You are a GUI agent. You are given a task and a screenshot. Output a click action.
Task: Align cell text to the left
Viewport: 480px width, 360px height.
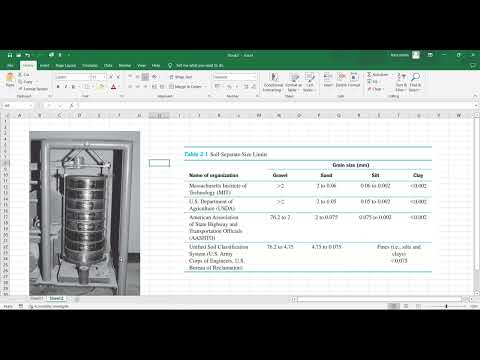click(130, 87)
